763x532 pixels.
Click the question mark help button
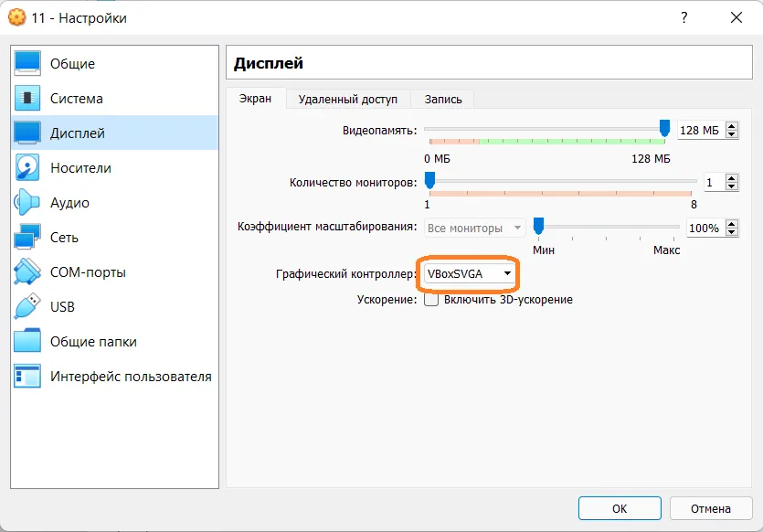(x=684, y=18)
